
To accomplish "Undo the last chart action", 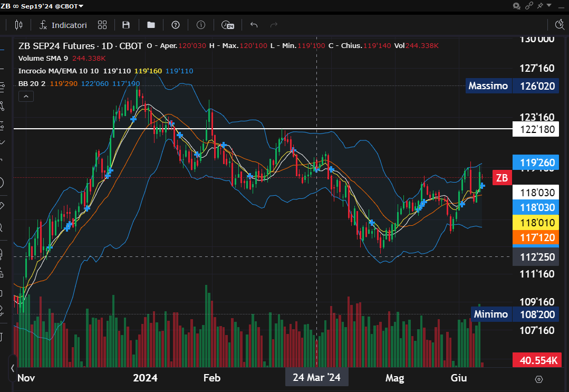I will (x=254, y=25).
